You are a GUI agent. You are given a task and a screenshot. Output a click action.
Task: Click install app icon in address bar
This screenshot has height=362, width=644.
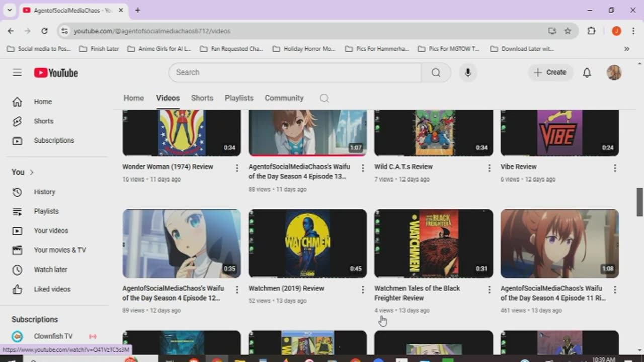[552, 31]
